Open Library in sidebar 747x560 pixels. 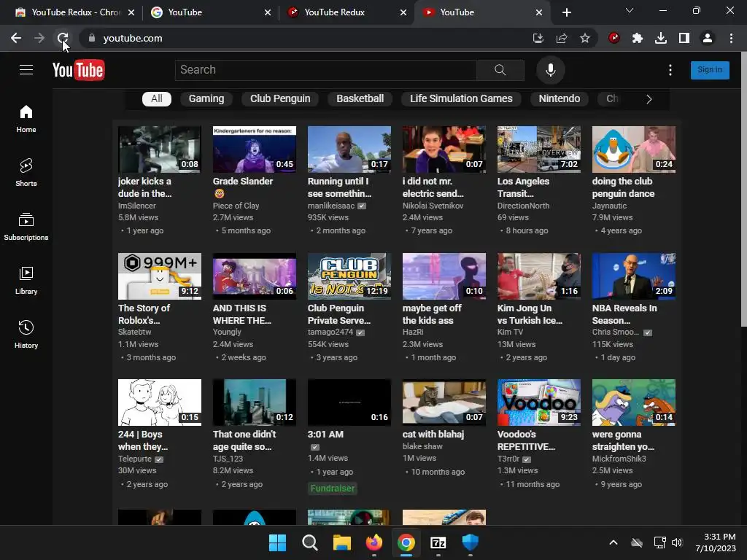[26, 281]
